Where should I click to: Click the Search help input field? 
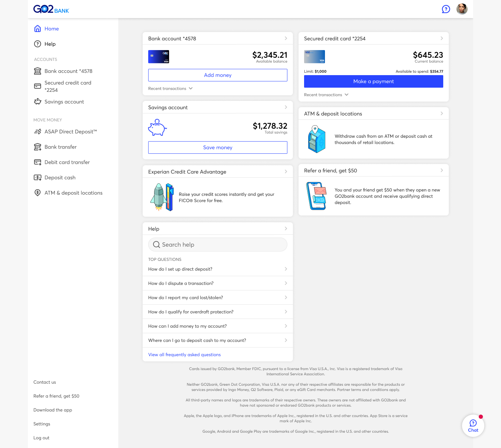[218, 245]
